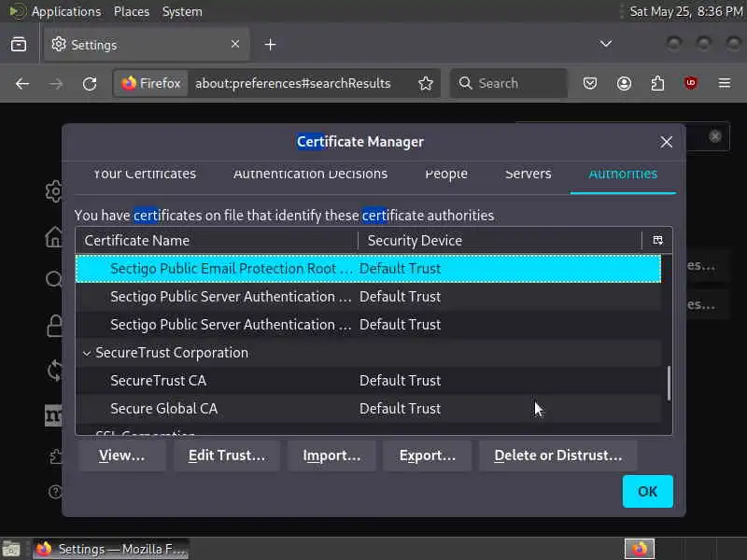Open the Home settings sidebar icon
The height and width of the screenshot is (560, 747).
(x=55, y=236)
